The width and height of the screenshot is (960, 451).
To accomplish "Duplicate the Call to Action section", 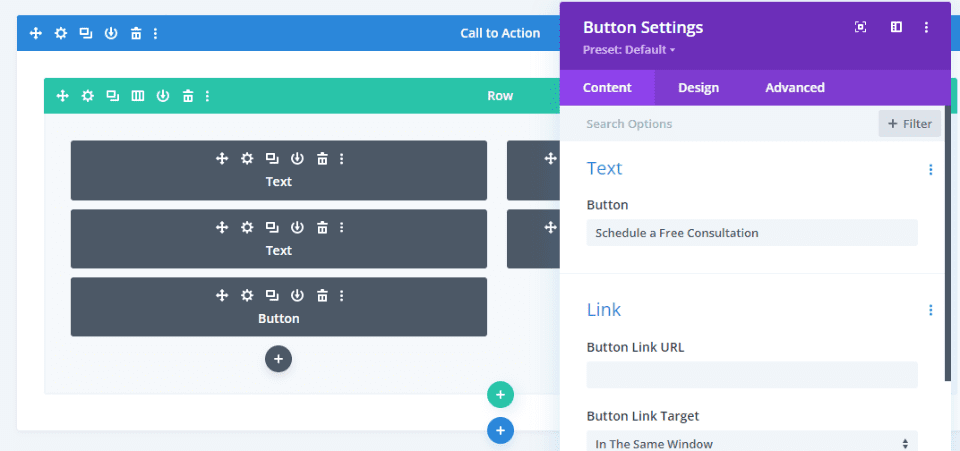I will coord(86,33).
